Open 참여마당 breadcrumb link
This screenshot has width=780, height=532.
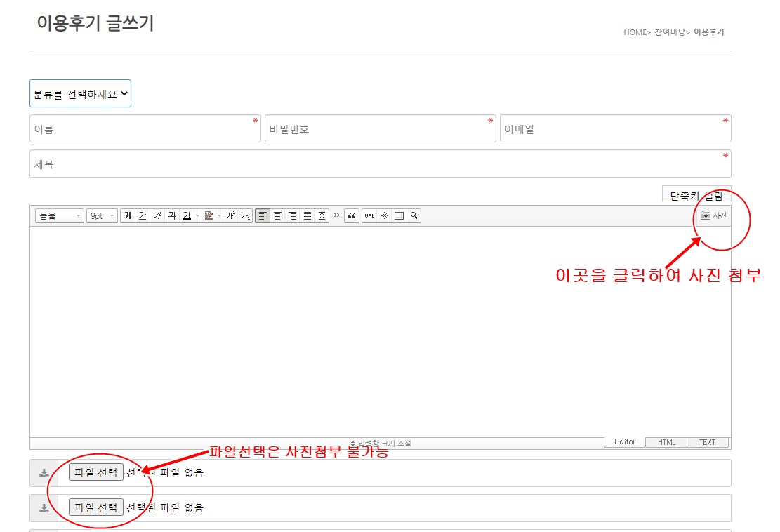pos(670,32)
